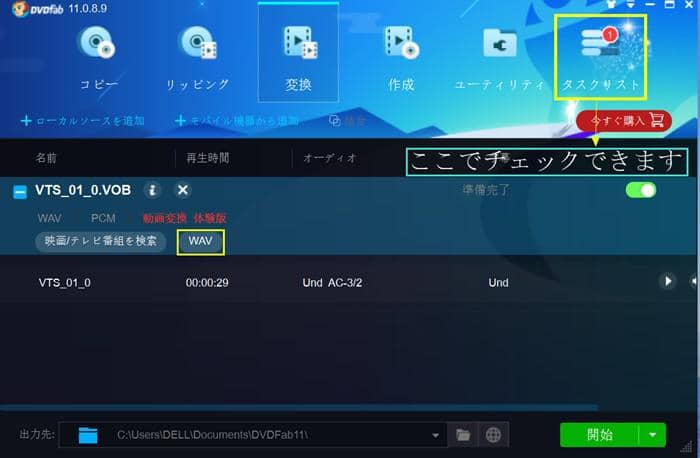Click the Audio (オーディオ) column header
Viewport: 700px width, 458px height.
[x=329, y=158]
